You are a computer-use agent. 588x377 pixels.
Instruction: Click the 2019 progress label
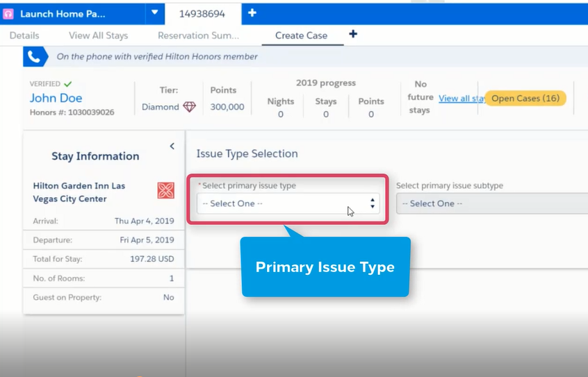point(326,83)
